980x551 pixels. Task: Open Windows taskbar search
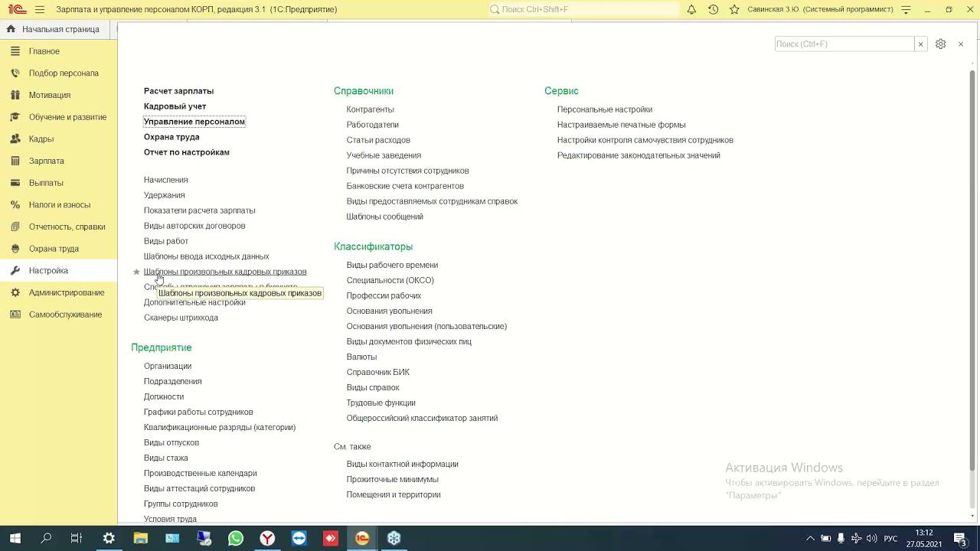[46, 538]
